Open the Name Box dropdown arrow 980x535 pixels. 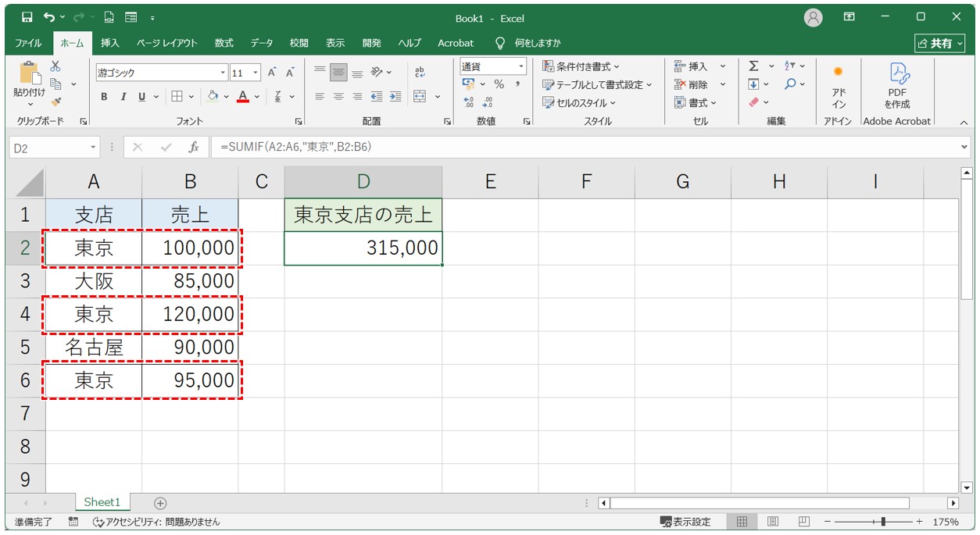click(x=94, y=147)
